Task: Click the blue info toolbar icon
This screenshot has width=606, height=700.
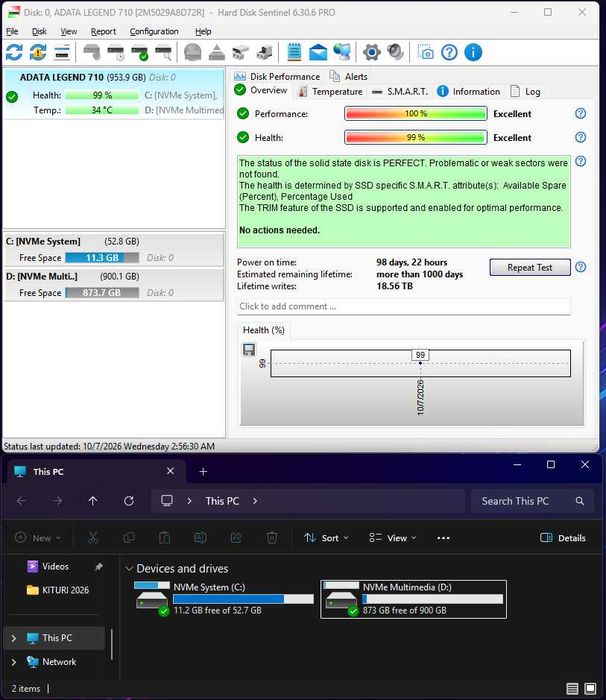Action: pyautogui.click(x=473, y=52)
